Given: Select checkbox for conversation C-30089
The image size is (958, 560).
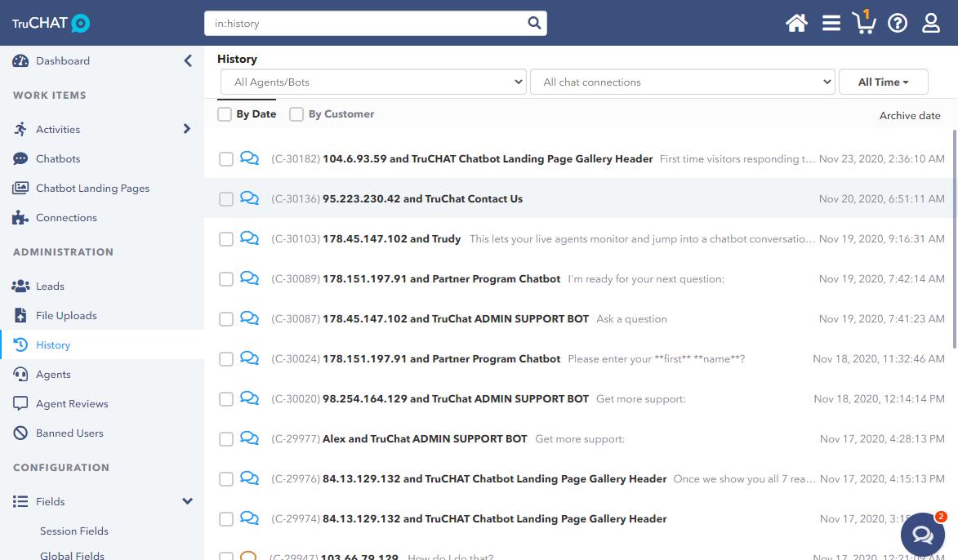Looking at the screenshot, I should [226, 279].
